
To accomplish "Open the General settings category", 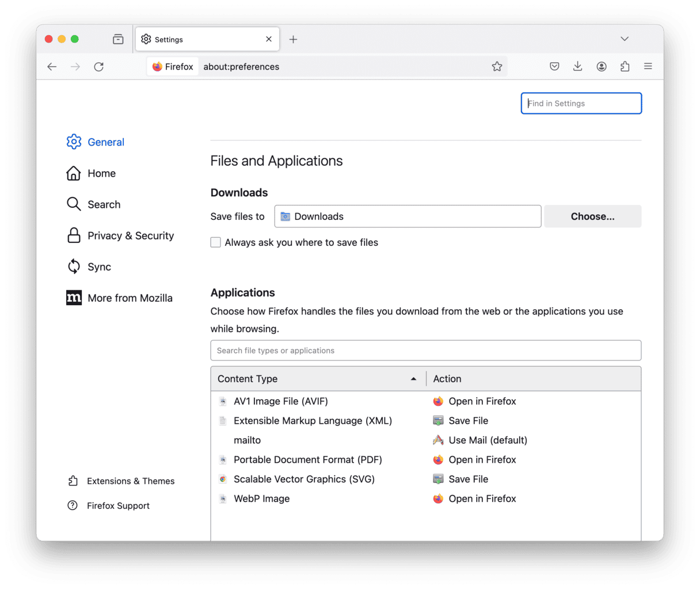I will (x=96, y=142).
